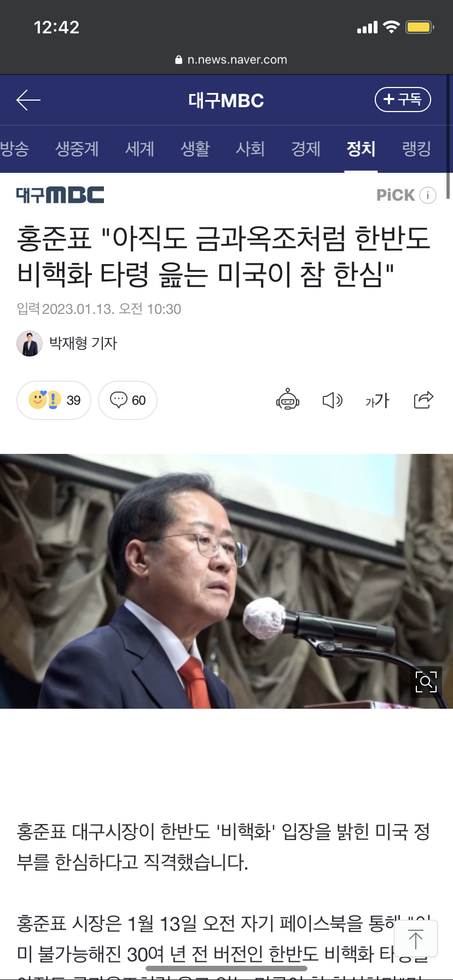Open the article photo of the speaker
The height and width of the screenshot is (980, 453).
click(226, 581)
